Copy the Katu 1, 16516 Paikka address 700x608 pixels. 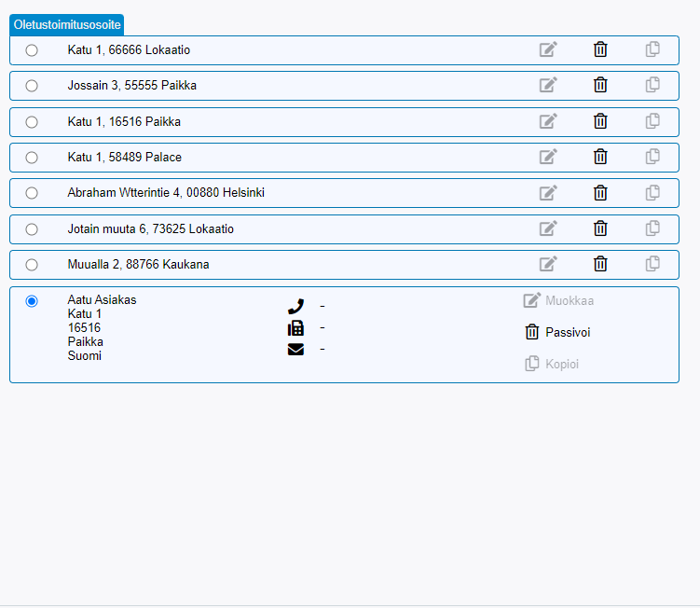[x=652, y=120]
